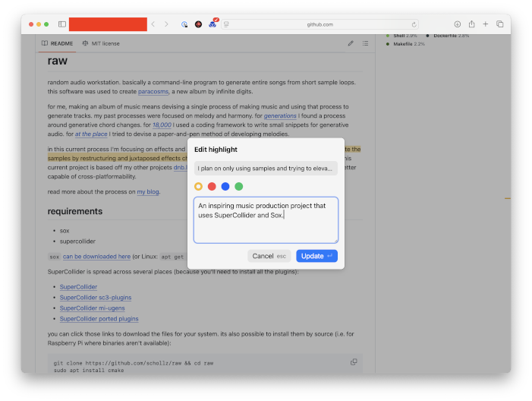The height and width of the screenshot is (401, 532).
Task: Click the github.com address field
Action: pos(320,24)
